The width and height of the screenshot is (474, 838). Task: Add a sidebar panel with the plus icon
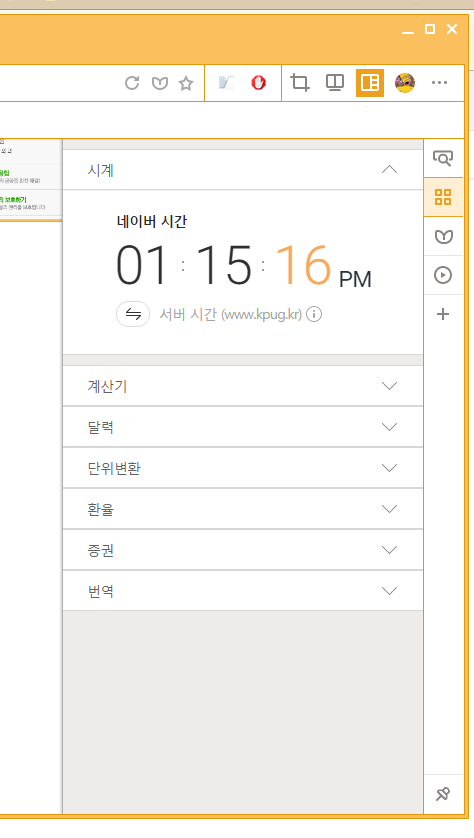443,314
